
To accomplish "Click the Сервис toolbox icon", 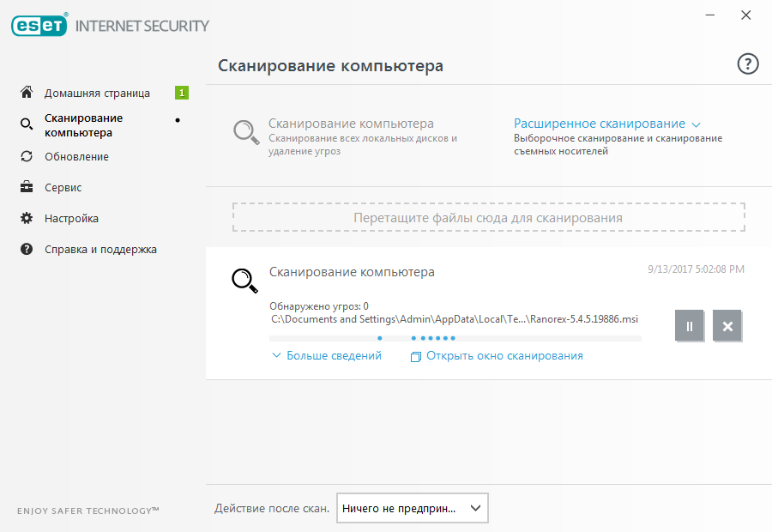I will pyautogui.click(x=27, y=188).
